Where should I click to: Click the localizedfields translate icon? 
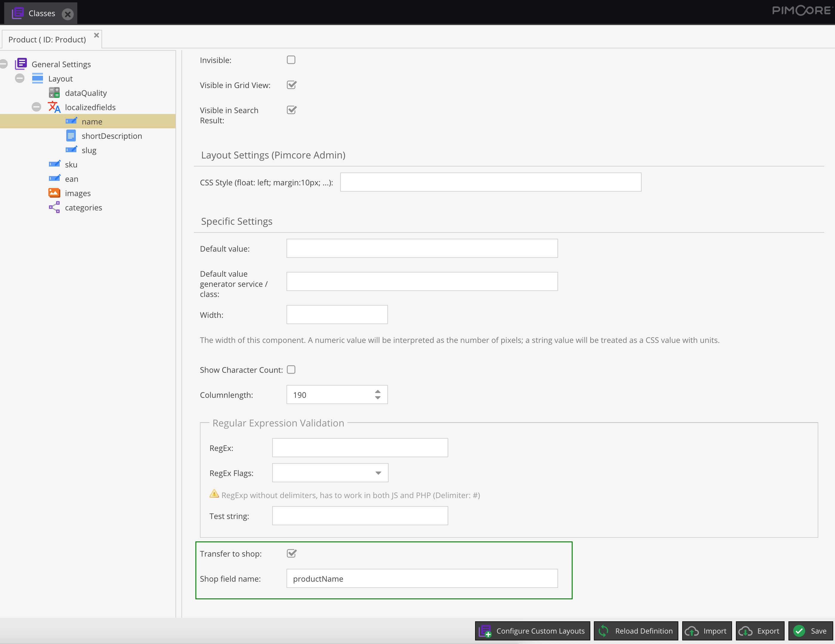(54, 107)
